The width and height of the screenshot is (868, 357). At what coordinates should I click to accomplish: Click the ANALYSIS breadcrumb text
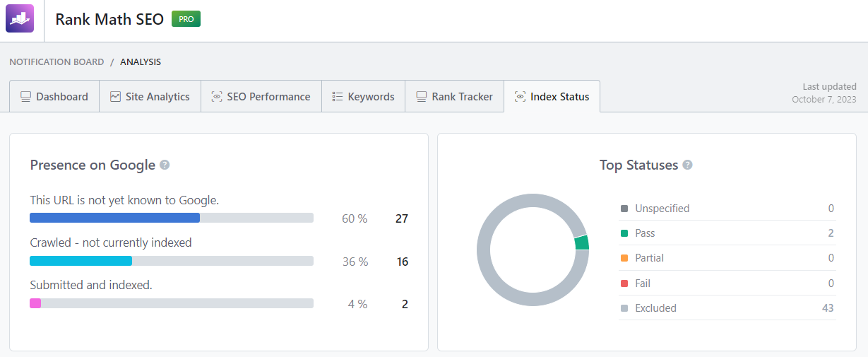(x=141, y=62)
